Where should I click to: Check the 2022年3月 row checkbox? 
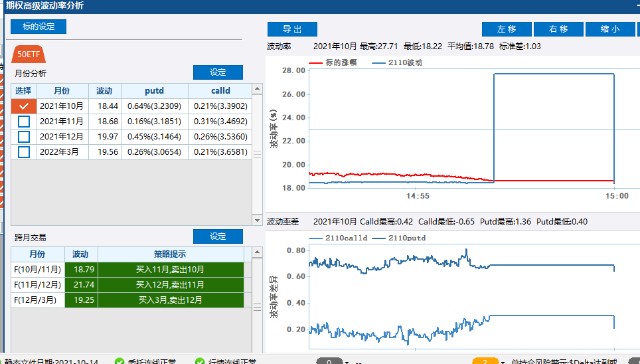(24, 152)
